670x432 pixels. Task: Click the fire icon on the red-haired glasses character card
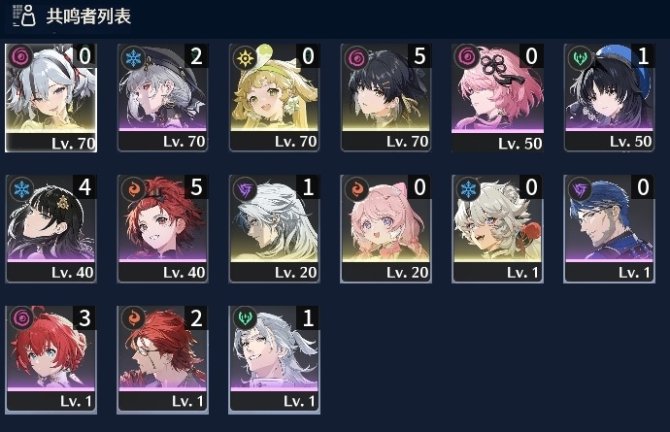tap(133, 319)
